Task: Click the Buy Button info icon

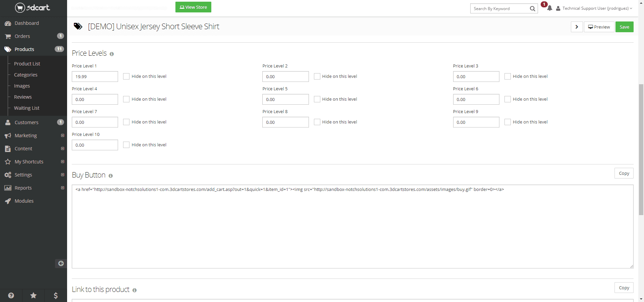Action: [111, 176]
